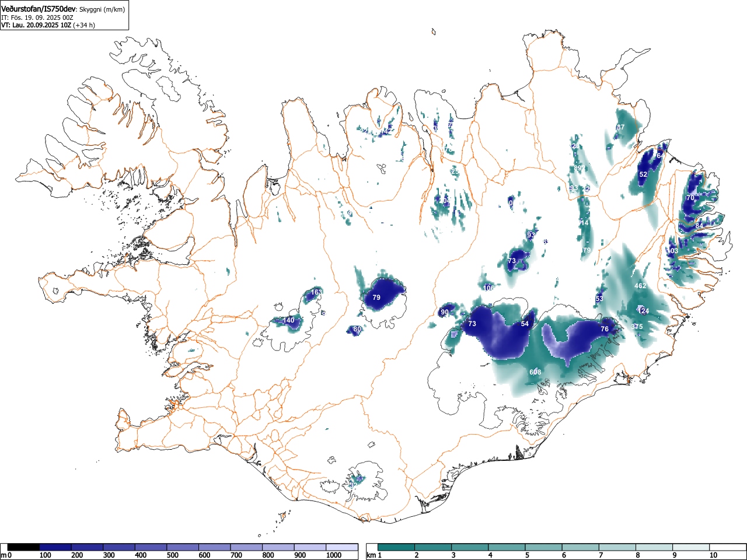Pick the 7–8 km pale teal swatch

click(617, 547)
